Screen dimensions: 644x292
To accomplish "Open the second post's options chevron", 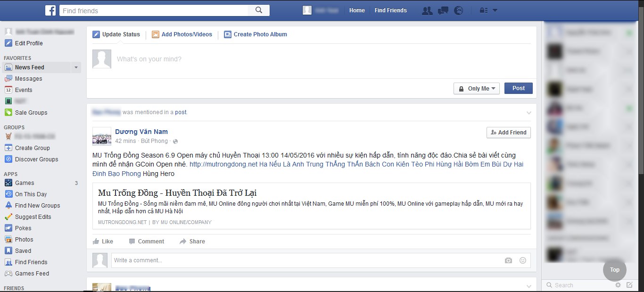I will [x=528, y=286].
